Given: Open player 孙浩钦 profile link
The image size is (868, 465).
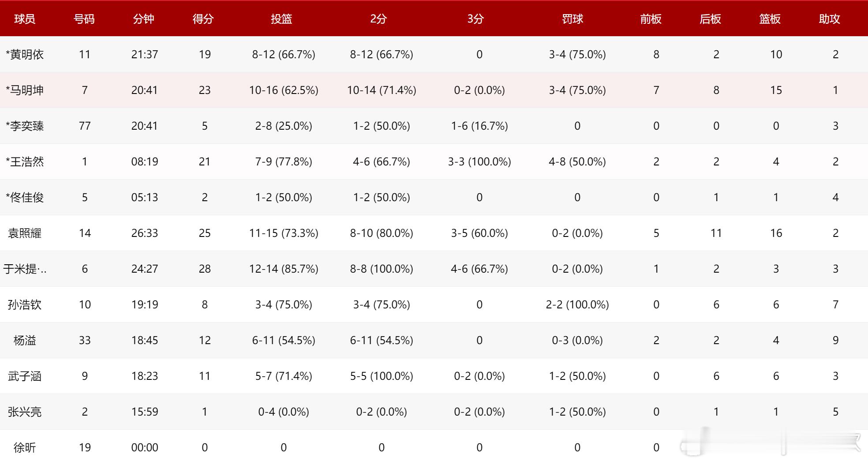Looking at the screenshot, I should point(25,305).
